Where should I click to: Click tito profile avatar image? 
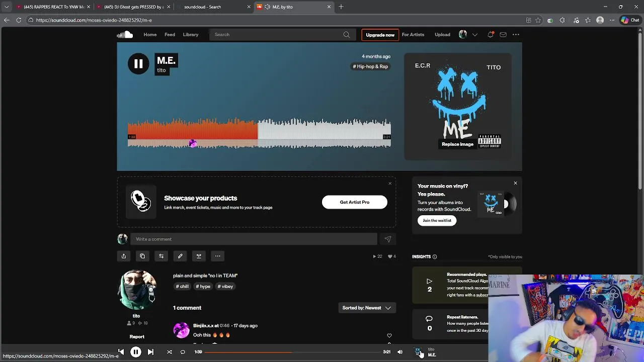tap(137, 290)
